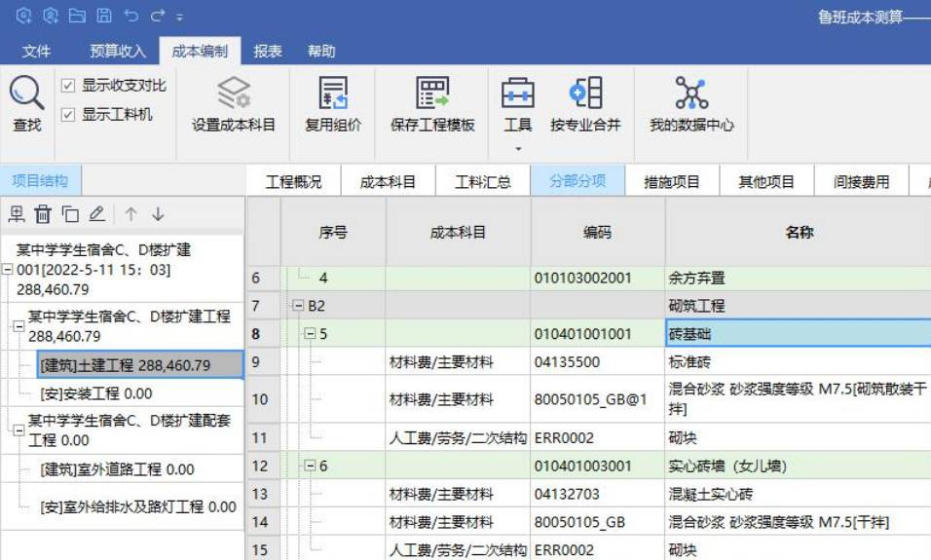Image resolution: width=931 pixels, height=560 pixels.
Task: Save project with floppy disk icon
Action: pyautogui.click(x=104, y=16)
